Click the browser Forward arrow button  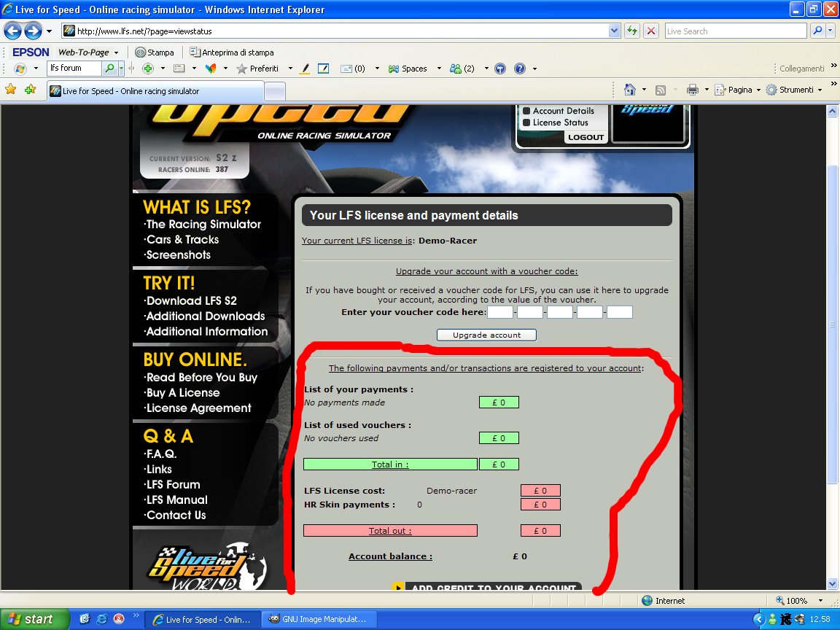pos(34,31)
